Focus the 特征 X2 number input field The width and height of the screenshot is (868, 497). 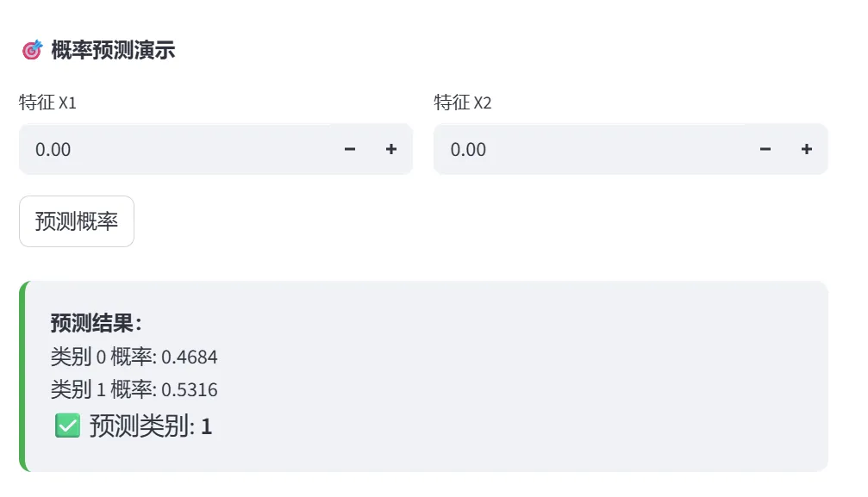586,150
